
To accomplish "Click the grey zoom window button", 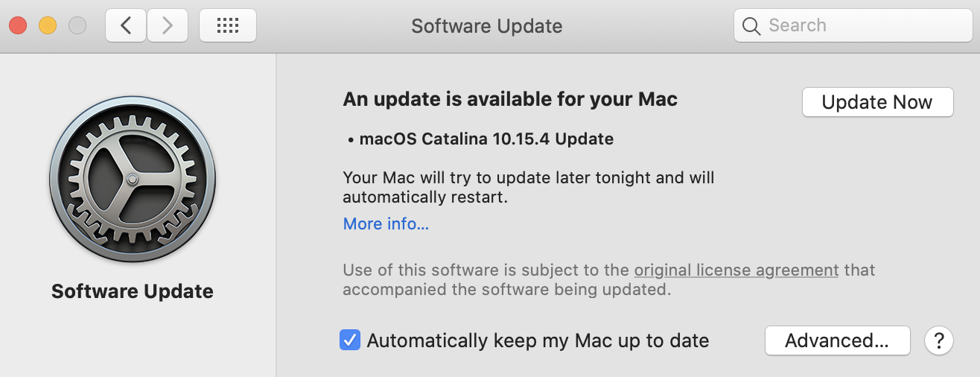I will (77, 25).
